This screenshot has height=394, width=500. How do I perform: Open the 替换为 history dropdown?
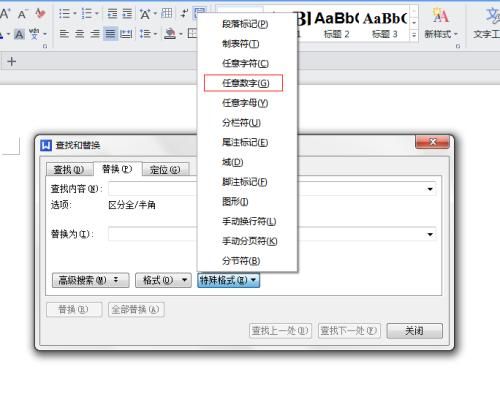430,235
